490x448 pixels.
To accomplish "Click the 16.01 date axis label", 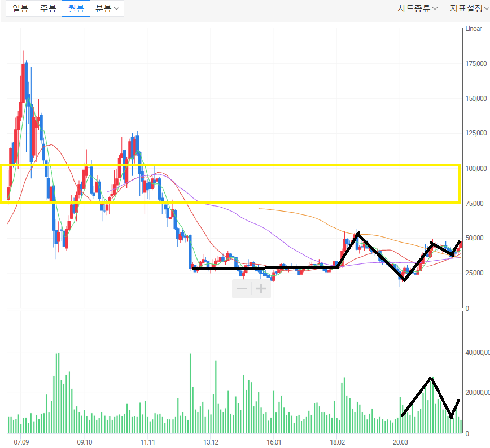I will (x=274, y=442).
